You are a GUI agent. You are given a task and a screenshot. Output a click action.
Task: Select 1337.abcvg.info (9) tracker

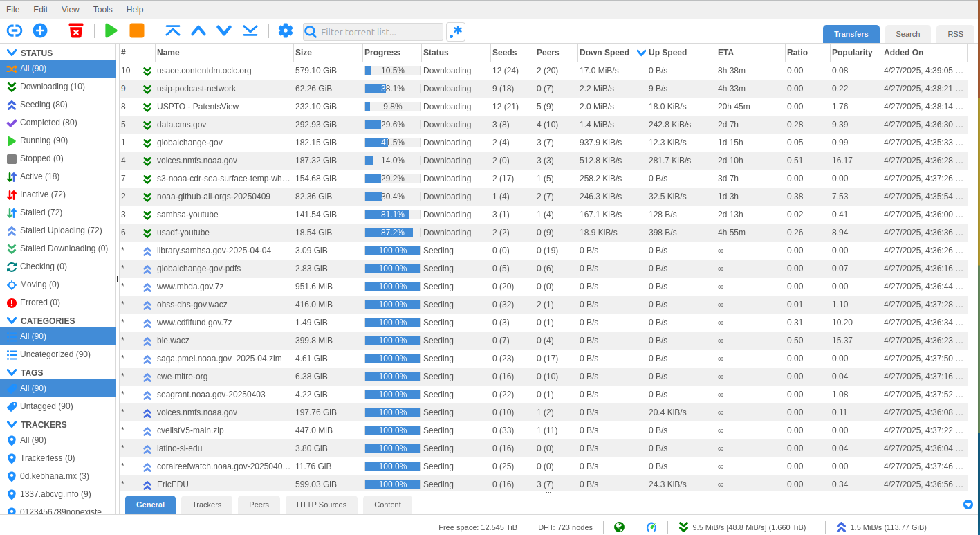[x=58, y=494]
